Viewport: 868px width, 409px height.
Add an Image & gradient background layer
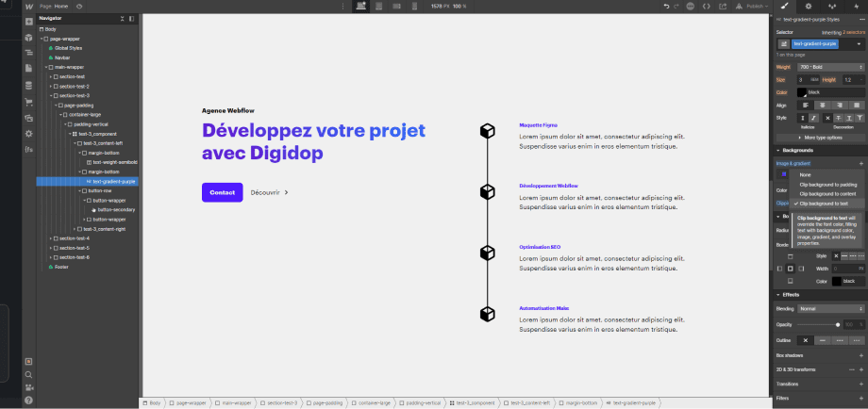[860, 164]
